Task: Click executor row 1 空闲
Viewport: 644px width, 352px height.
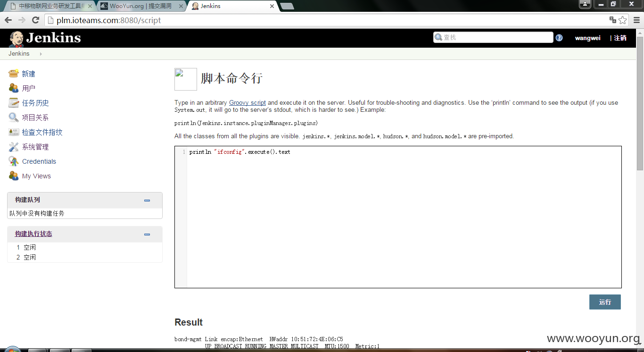Action: click(x=85, y=247)
